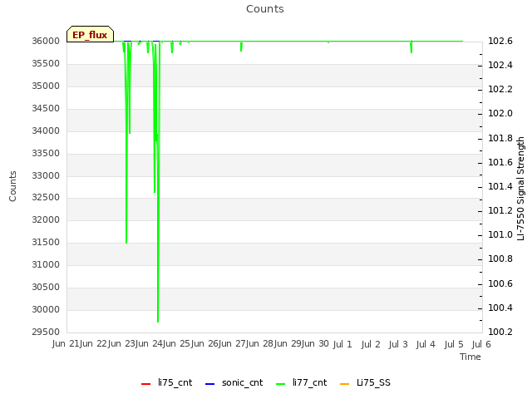This screenshot has height=399, width=532.
Task: Click the Jul 6 date tick
Action: point(481,344)
